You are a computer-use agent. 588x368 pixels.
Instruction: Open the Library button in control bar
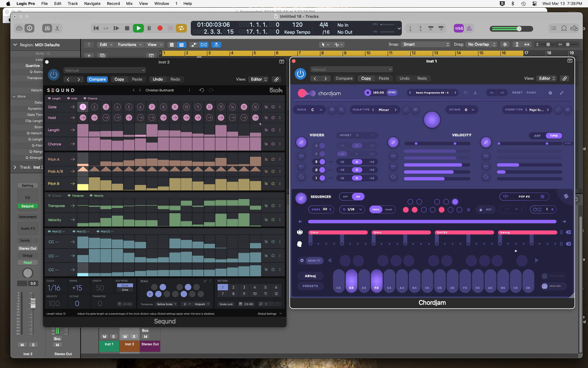(x=19, y=28)
